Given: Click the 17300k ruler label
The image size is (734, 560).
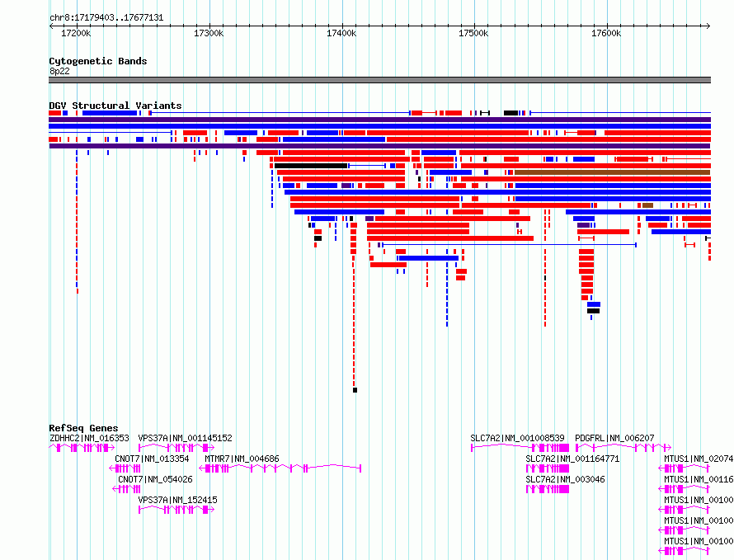Looking at the screenshot, I should (x=209, y=33).
